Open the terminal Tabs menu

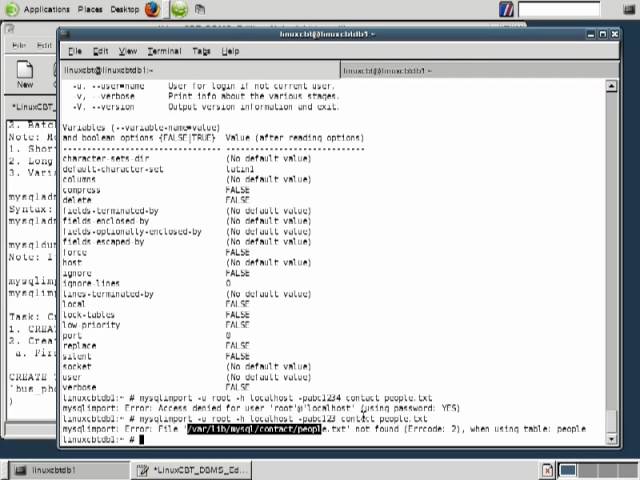point(201,51)
